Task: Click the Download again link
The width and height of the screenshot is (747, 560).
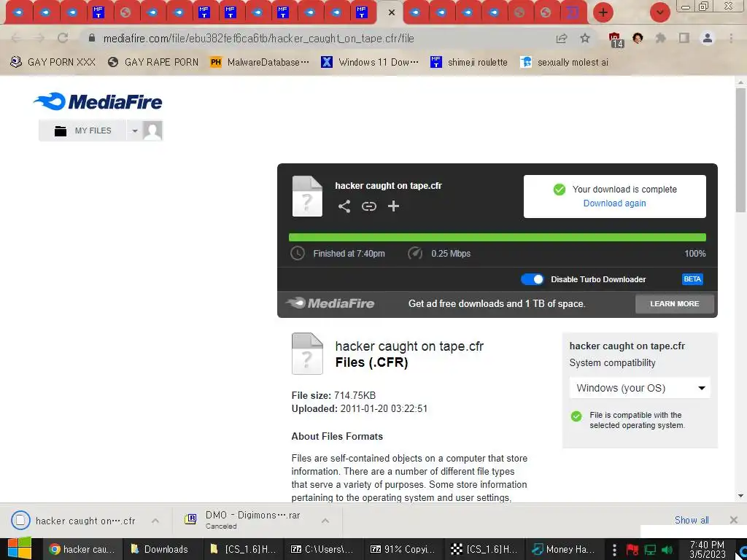Action: pos(614,203)
